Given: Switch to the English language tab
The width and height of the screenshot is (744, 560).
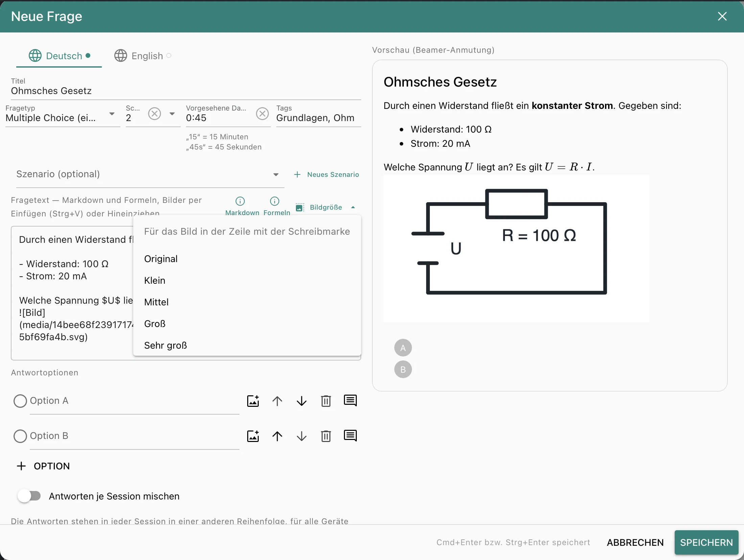Looking at the screenshot, I should click(143, 56).
